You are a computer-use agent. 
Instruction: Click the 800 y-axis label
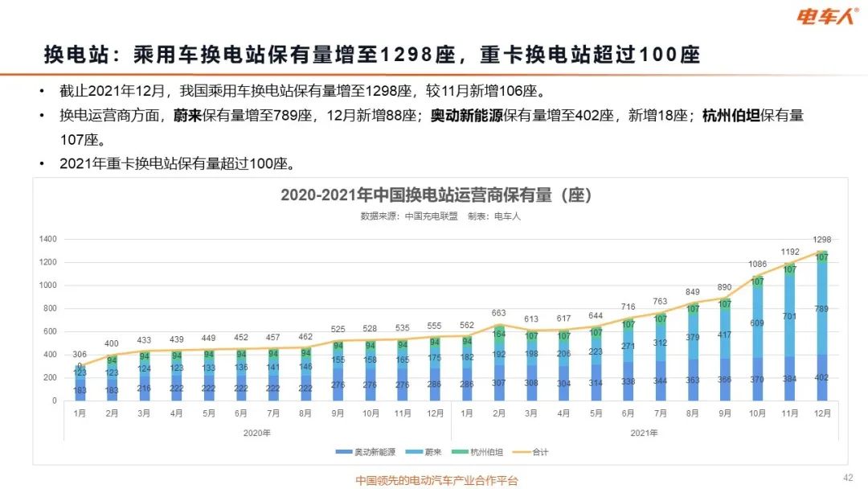pos(50,309)
